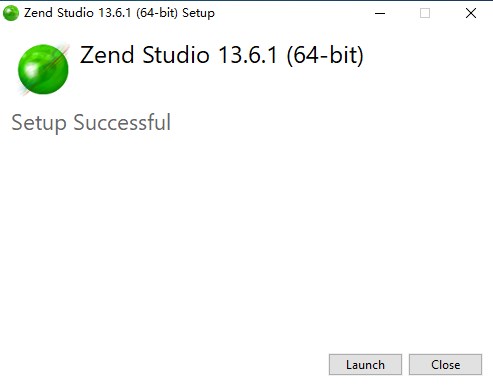Click the Launch button

pyautogui.click(x=365, y=364)
